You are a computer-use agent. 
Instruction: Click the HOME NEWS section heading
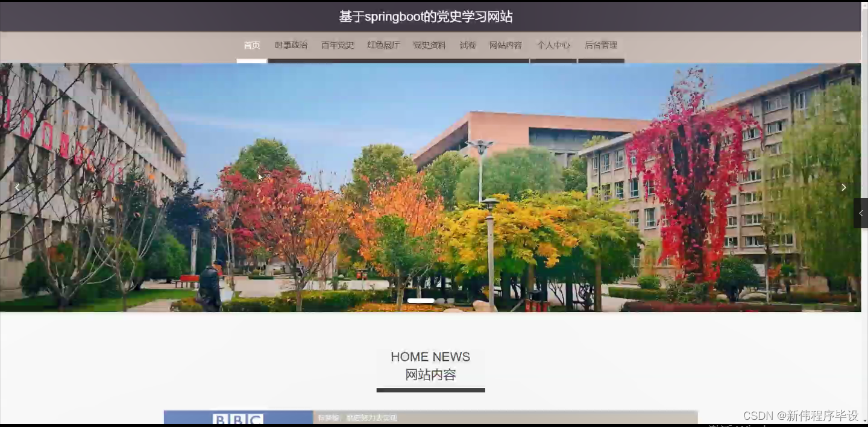point(430,357)
